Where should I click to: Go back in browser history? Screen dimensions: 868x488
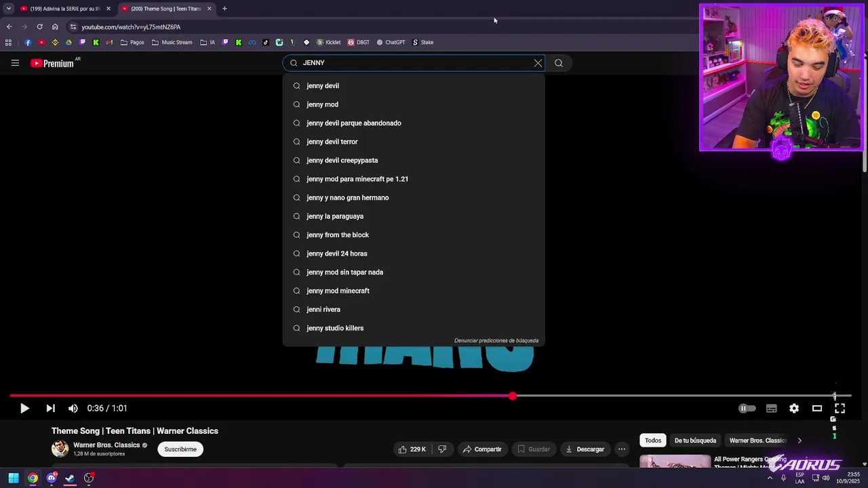[x=9, y=27]
